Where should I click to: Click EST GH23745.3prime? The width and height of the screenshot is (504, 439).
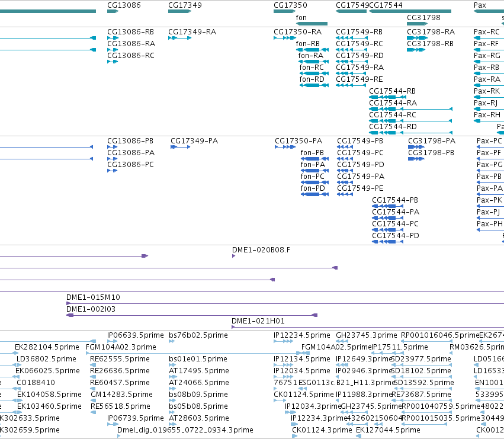point(367,335)
